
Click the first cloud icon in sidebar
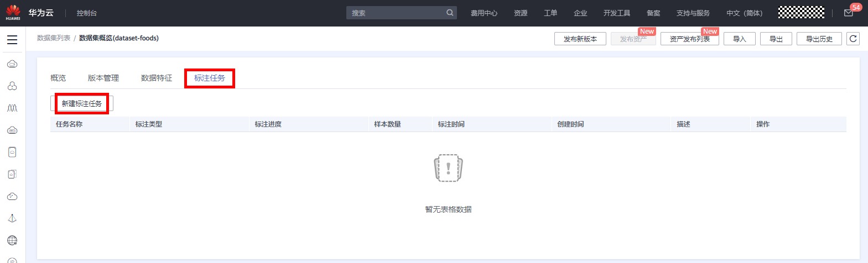click(x=12, y=64)
